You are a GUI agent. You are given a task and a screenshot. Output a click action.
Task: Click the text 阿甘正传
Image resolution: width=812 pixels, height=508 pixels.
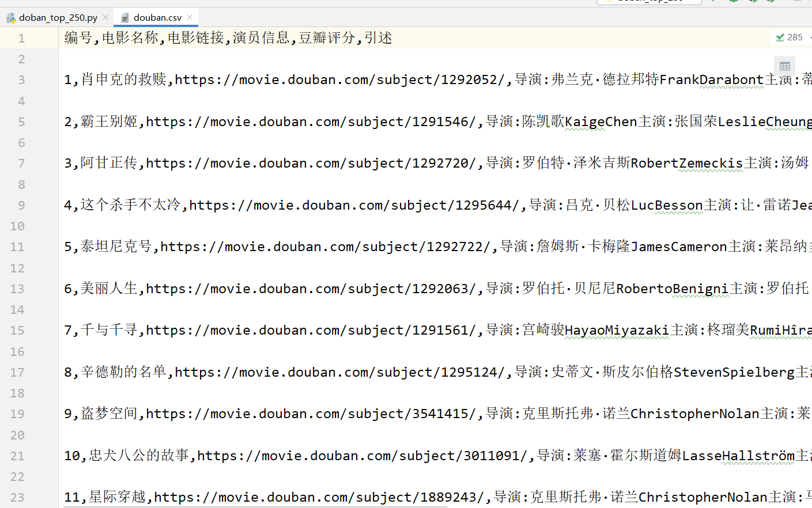(109, 163)
